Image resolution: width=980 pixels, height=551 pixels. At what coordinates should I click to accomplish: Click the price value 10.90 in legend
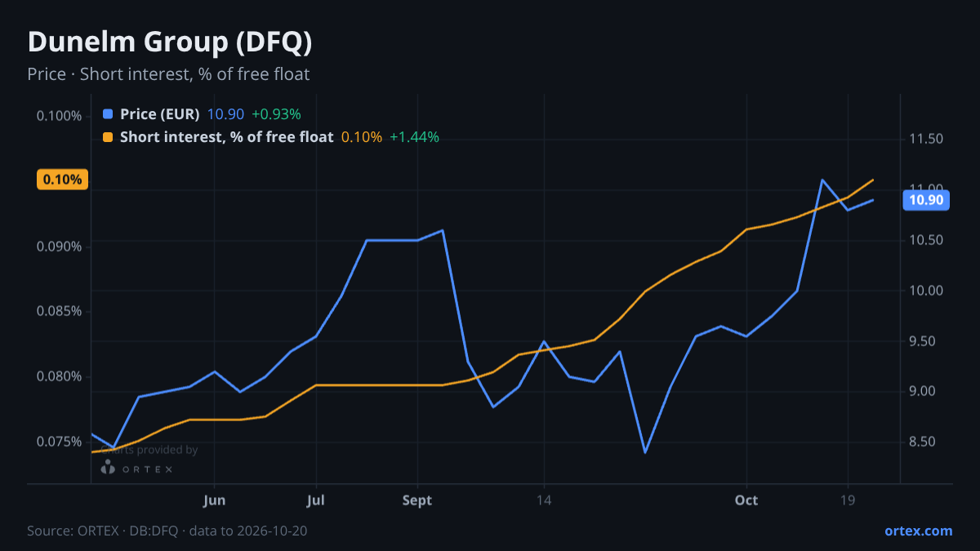[225, 114]
